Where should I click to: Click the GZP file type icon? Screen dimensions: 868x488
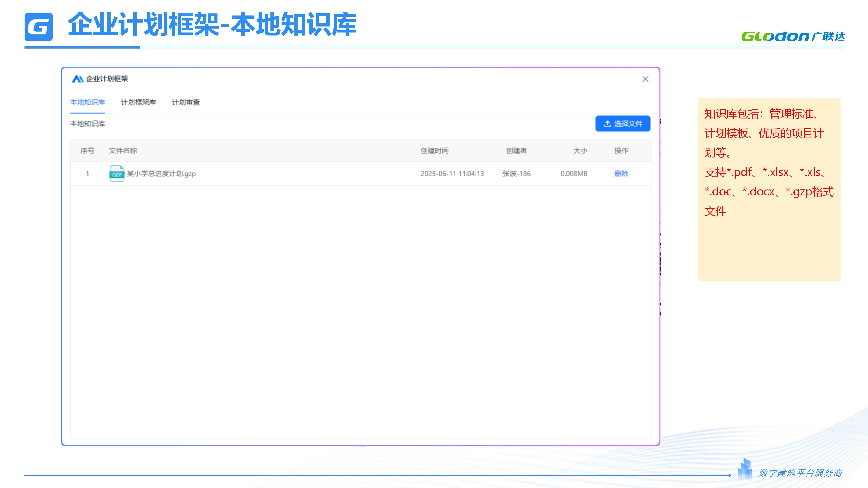coord(117,174)
